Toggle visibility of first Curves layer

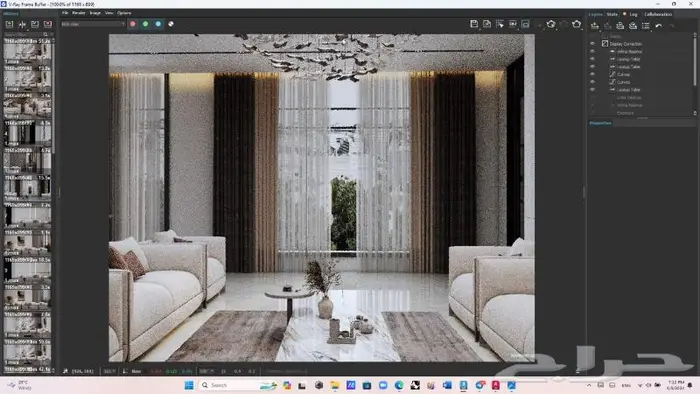[x=592, y=74]
